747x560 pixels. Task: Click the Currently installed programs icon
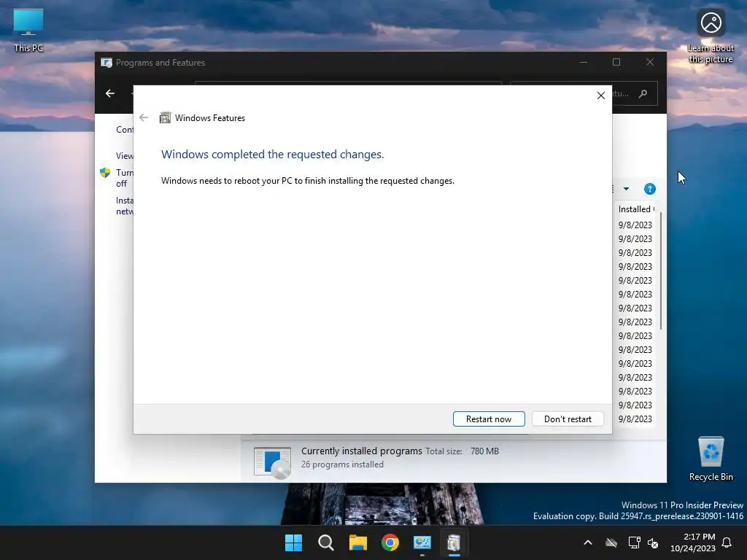(273, 462)
